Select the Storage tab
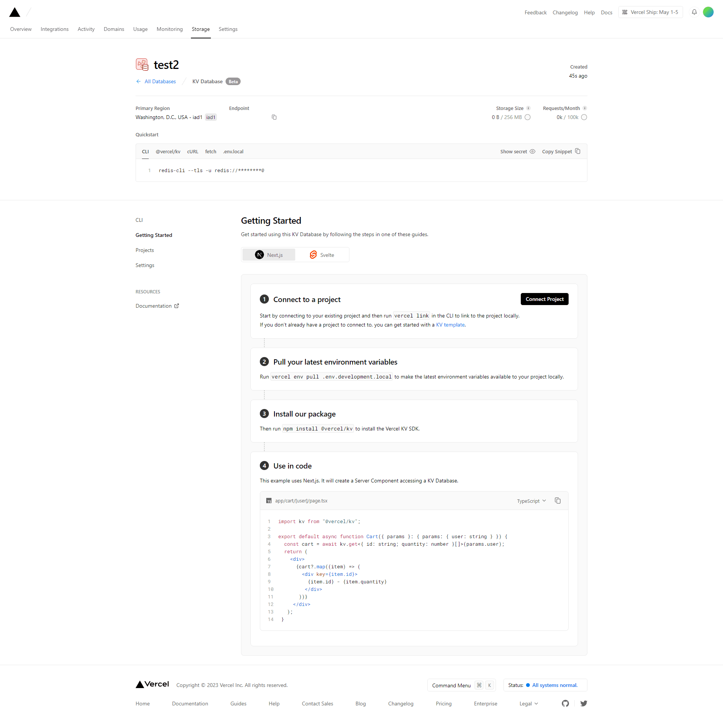 click(x=200, y=29)
